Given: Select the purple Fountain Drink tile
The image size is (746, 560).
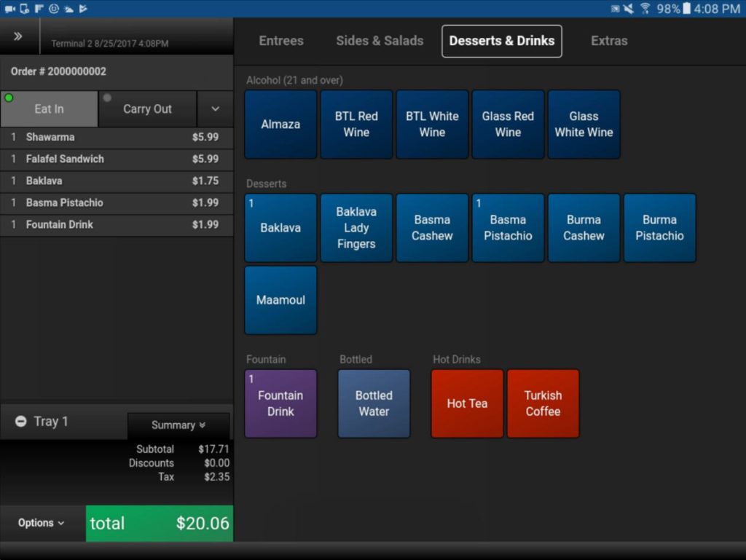Looking at the screenshot, I should (280, 403).
